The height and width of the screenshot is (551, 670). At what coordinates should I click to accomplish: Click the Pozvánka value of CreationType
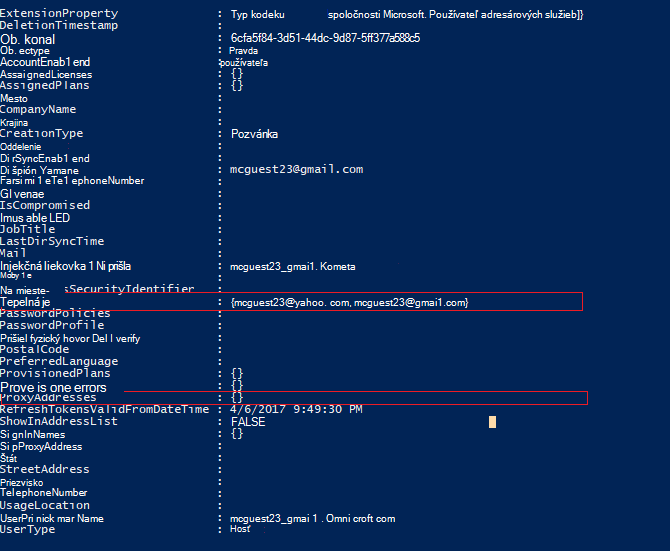click(x=254, y=134)
